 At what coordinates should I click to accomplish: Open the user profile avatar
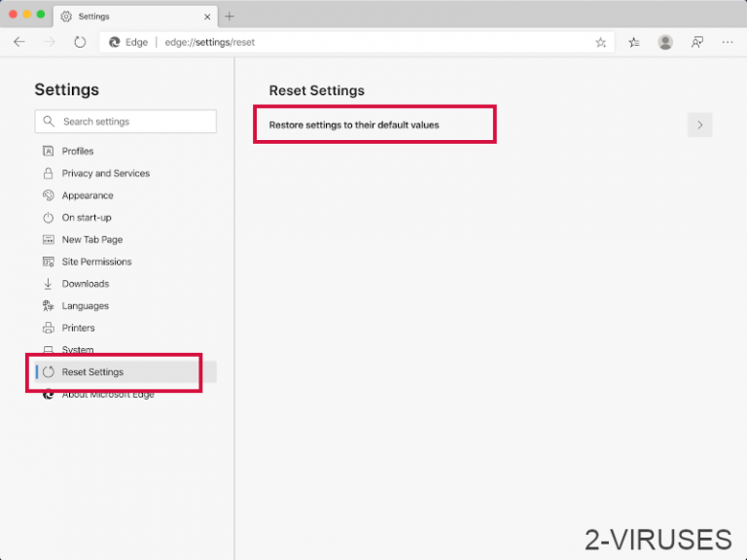[x=665, y=42]
